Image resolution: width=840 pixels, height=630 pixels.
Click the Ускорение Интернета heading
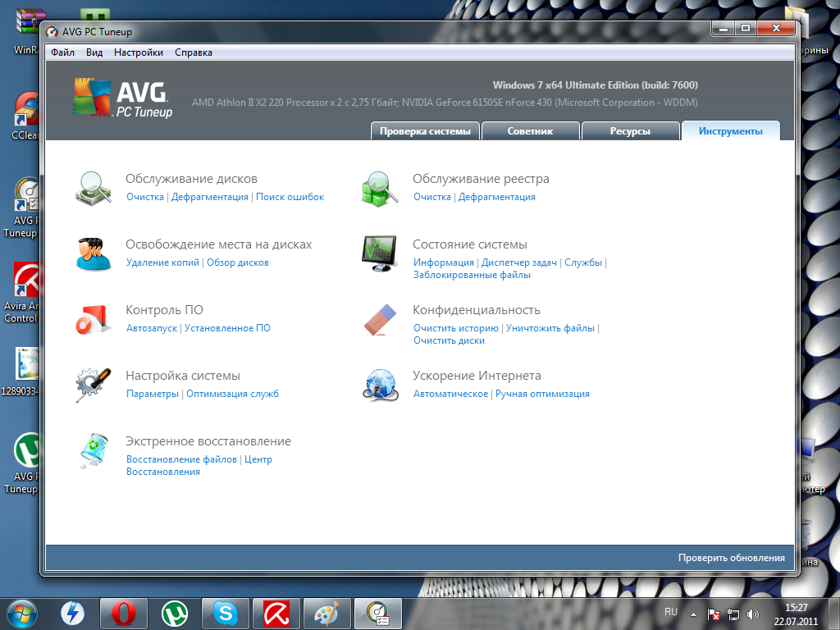coord(477,376)
